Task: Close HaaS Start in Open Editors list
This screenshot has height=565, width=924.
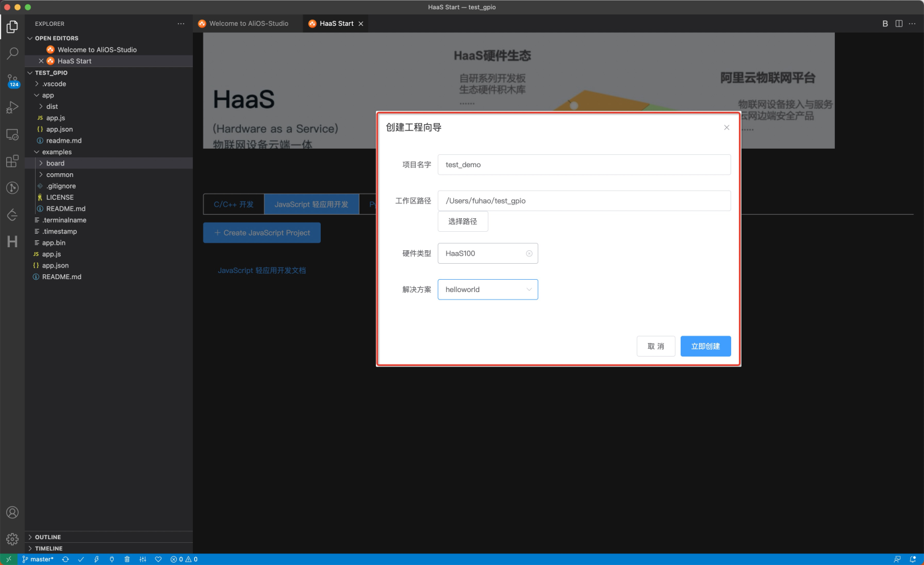Action: [x=41, y=61]
